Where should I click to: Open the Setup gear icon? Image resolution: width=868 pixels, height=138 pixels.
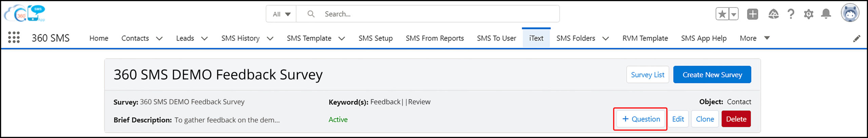tap(809, 14)
